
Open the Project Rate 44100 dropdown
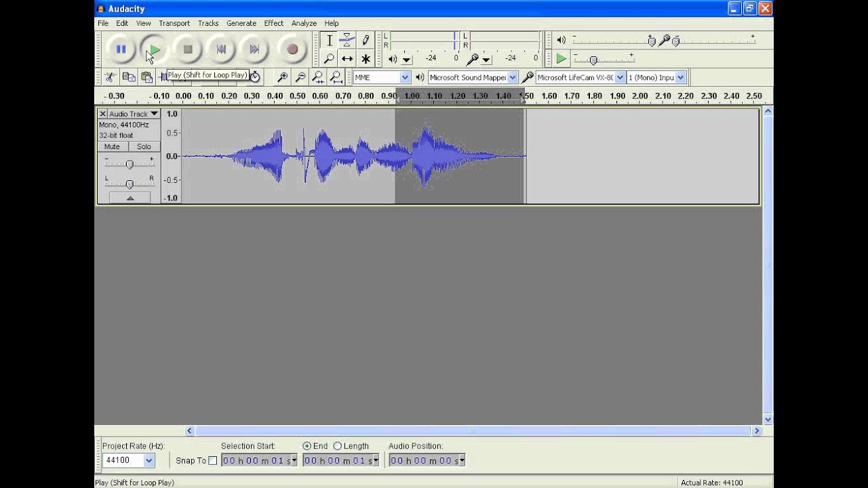pyautogui.click(x=149, y=461)
